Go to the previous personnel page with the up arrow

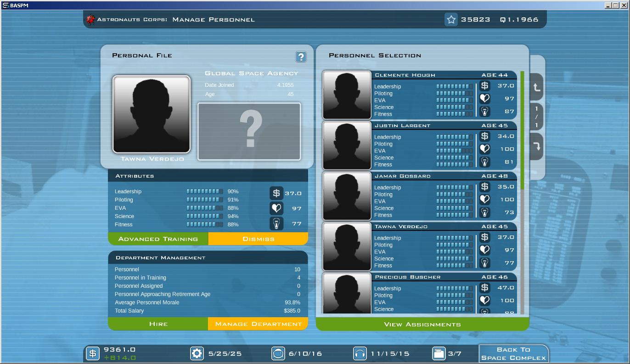coord(536,87)
